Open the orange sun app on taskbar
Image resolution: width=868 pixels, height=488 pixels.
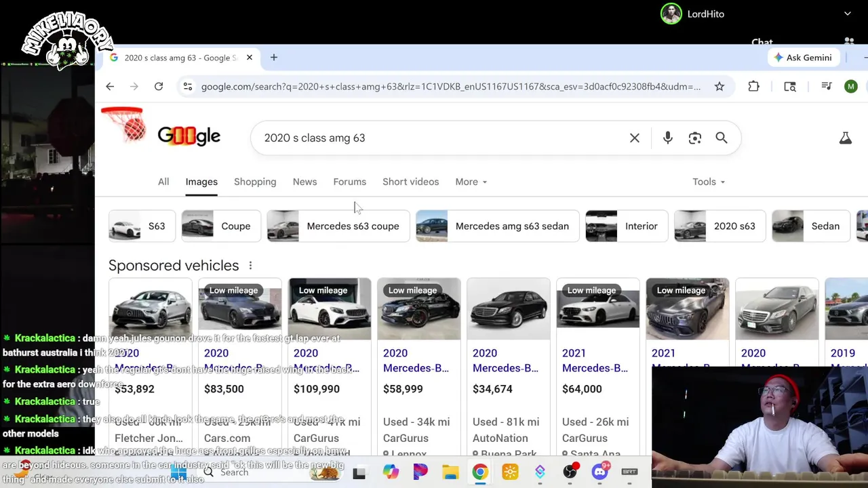510,472
